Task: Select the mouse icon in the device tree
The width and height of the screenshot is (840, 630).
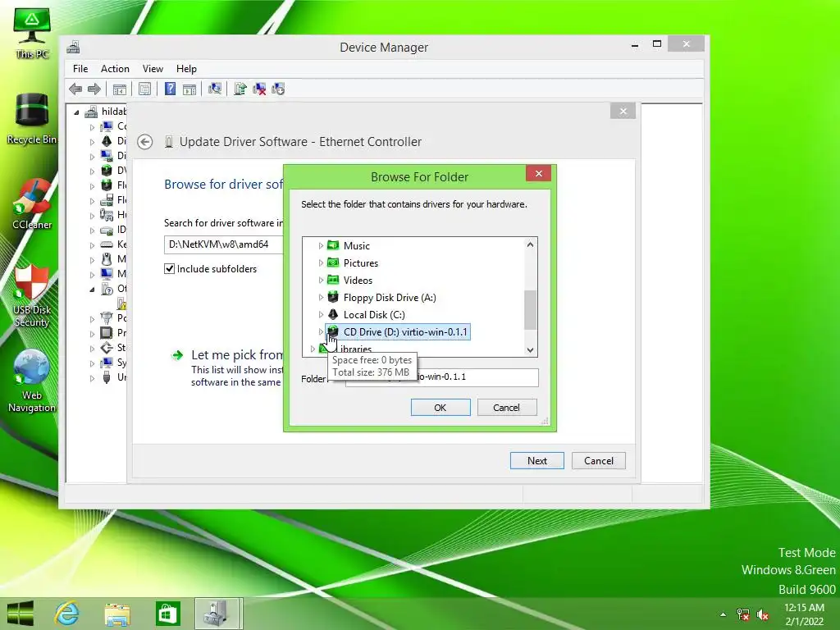Action: [107, 259]
